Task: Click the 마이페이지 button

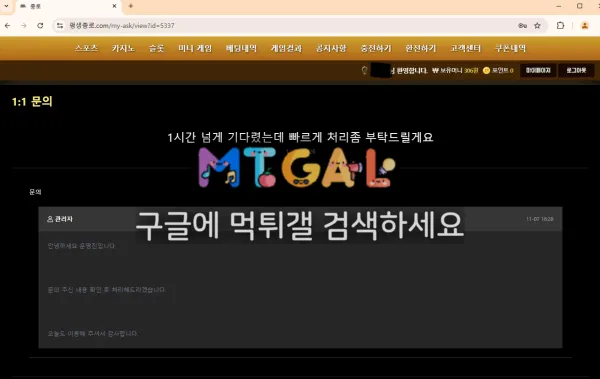Action: click(538, 70)
